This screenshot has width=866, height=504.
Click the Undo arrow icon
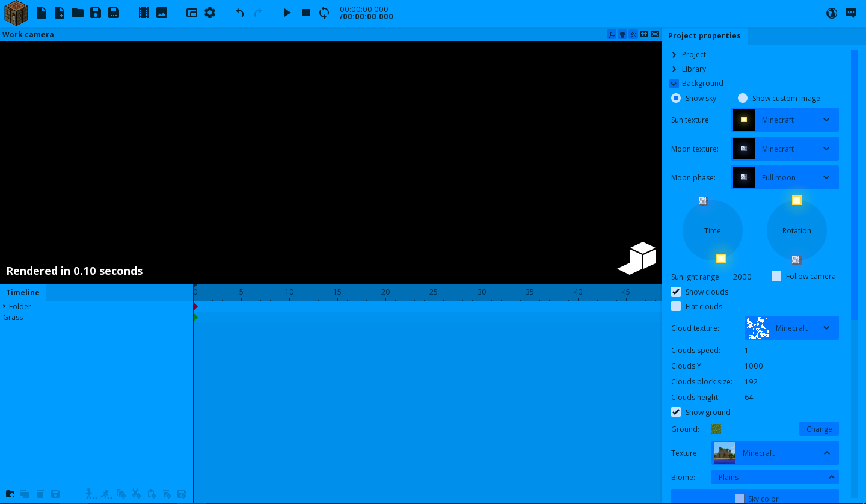pyautogui.click(x=239, y=13)
